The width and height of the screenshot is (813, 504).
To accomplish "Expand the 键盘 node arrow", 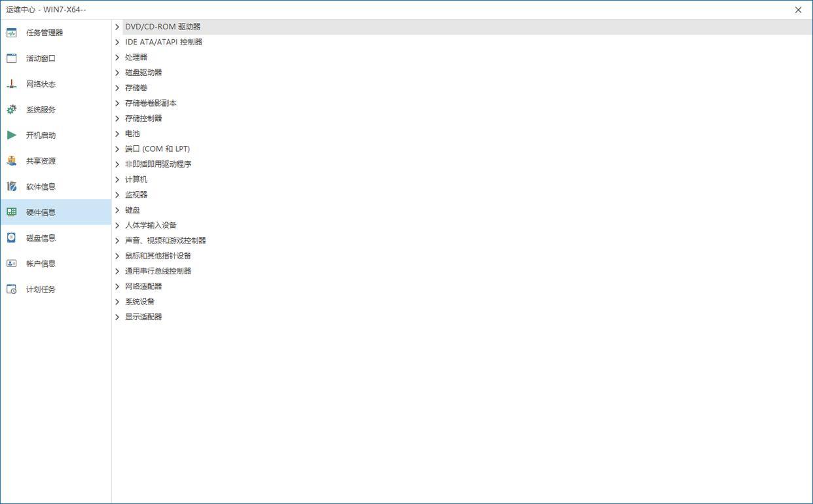I will [x=117, y=210].
